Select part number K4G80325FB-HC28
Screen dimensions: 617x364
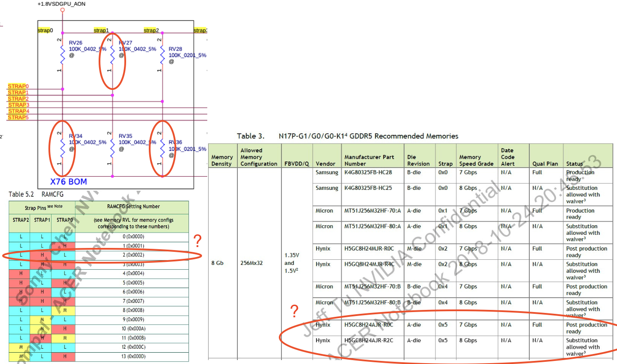pos(368,172)
